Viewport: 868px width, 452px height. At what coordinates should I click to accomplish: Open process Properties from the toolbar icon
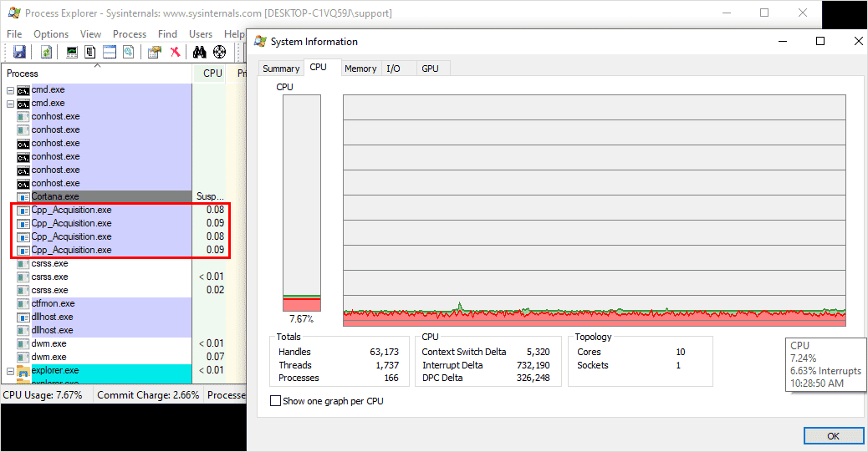pos(155,52)
